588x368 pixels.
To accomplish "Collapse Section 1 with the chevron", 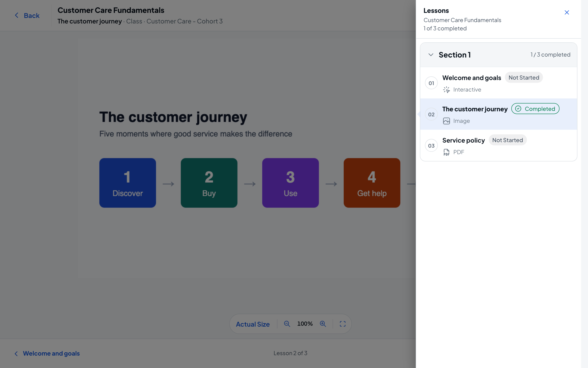I will pos(431,55).
